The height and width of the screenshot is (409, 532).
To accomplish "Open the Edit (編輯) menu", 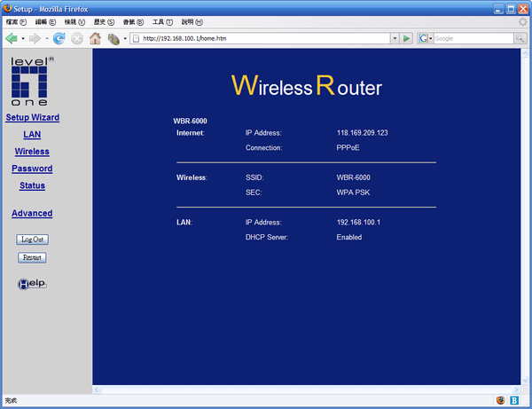I will 45,22.
